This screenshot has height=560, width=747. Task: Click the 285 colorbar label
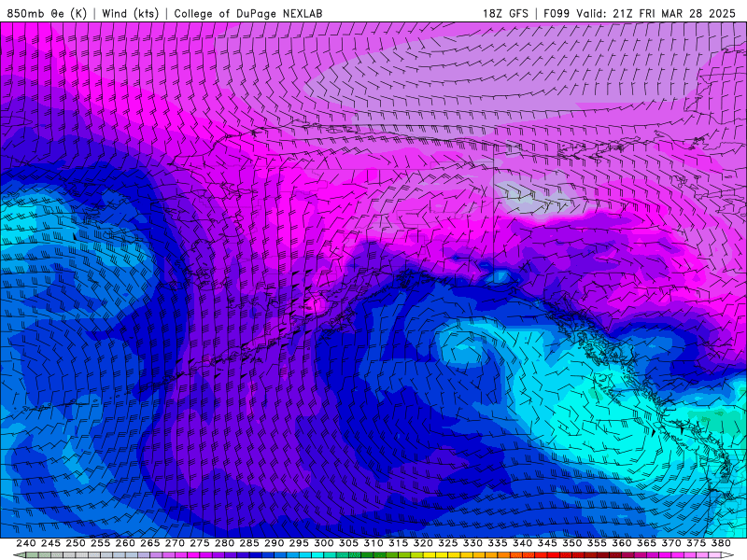(x=249, y=543)
